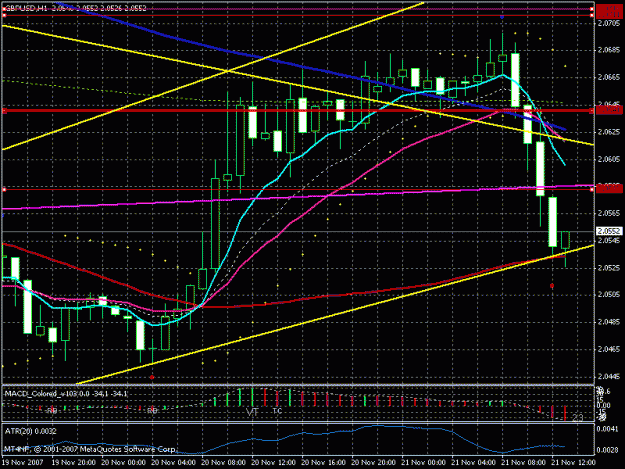This screenshot has height=469, width=625.
Task: Click the 2.0605 price axis label
Action: [x=609, y=159]
